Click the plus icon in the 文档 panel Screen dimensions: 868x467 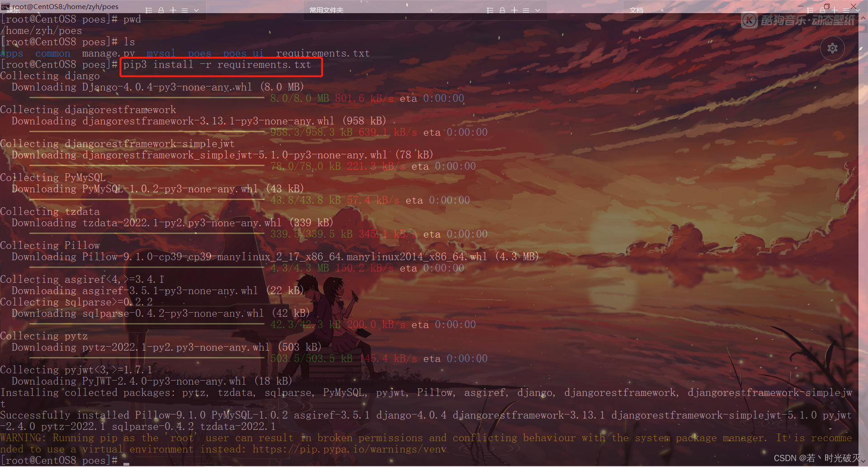pyautogui.click(x=834, y=10)
